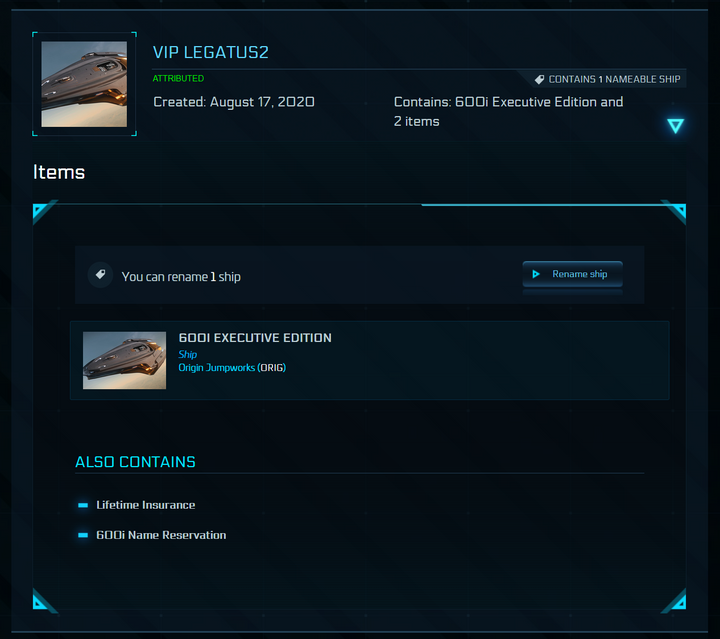Click the tag icon in the nameable ship badge

[x=540, y=79]
